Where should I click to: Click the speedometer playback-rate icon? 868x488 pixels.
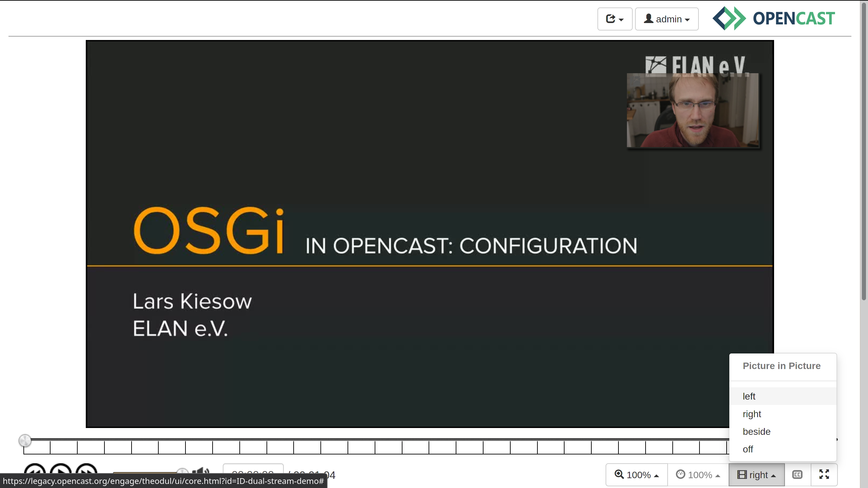(x=681, y=474)
